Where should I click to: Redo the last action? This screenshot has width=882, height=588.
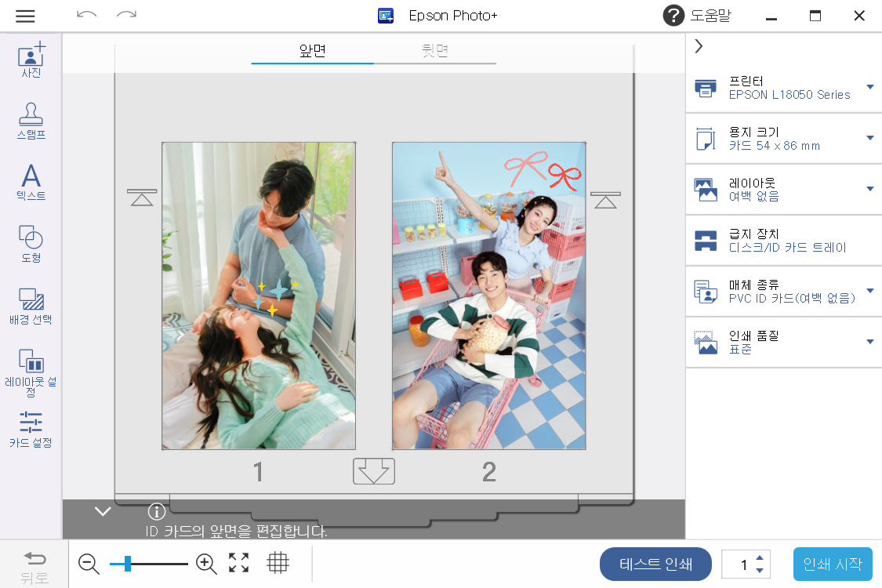[126, 15]
